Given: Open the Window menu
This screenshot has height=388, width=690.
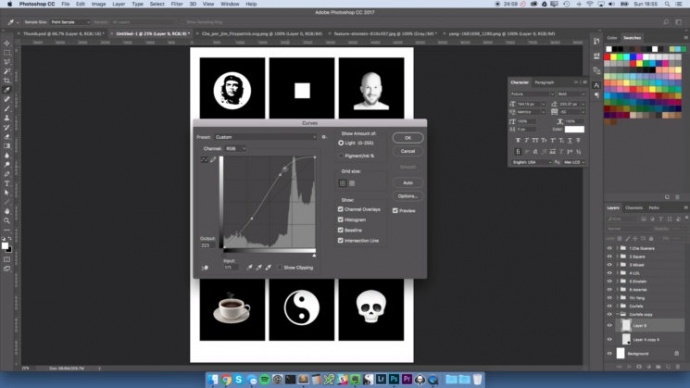Looking at the screenshot, I should pyautogui.click(x=230, y=4).
